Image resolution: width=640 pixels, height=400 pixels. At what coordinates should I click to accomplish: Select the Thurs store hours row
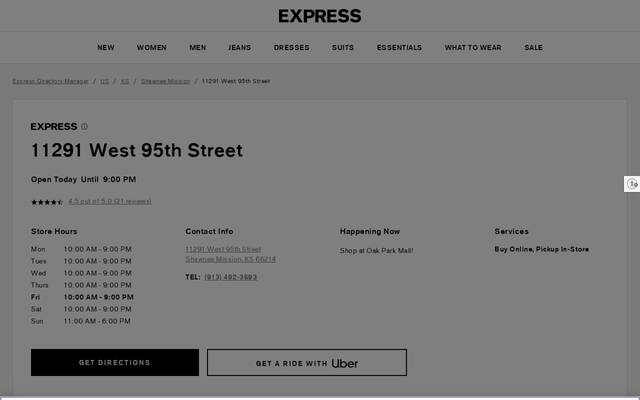81,285
